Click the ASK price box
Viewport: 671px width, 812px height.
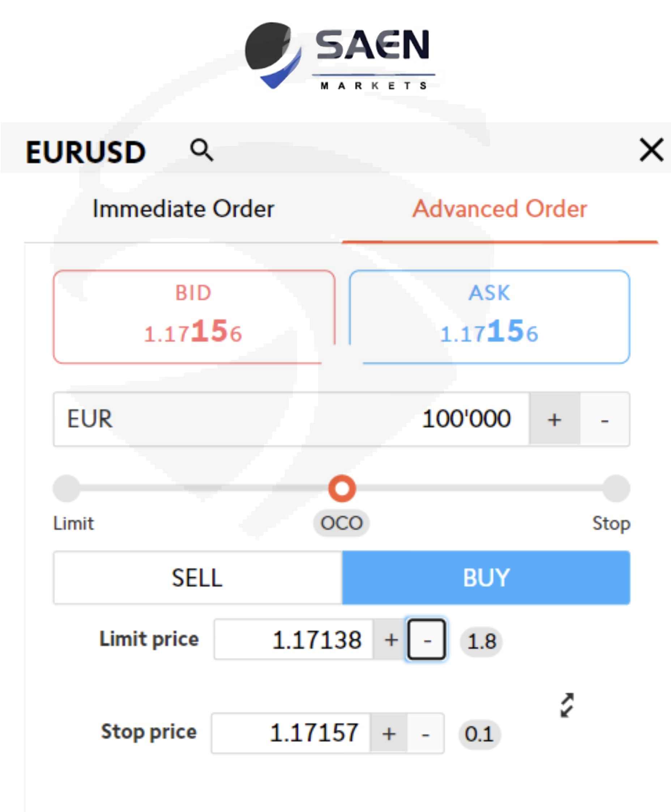pos(490,316)
